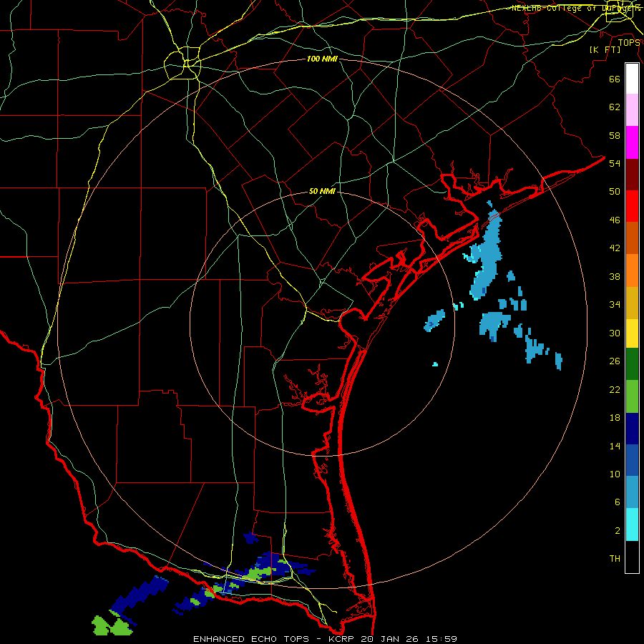Click the navy blue legend swatch

[x=632, y=429]
